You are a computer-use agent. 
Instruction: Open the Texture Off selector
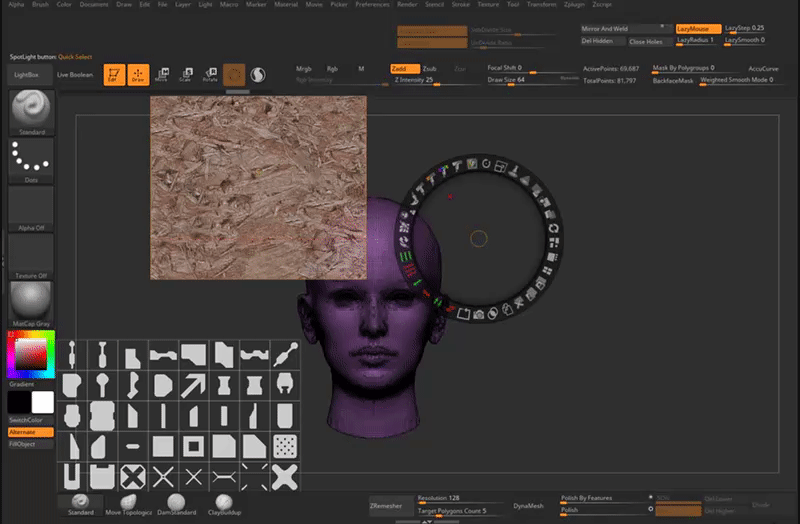pyautogui.click(x=31, y=255)
